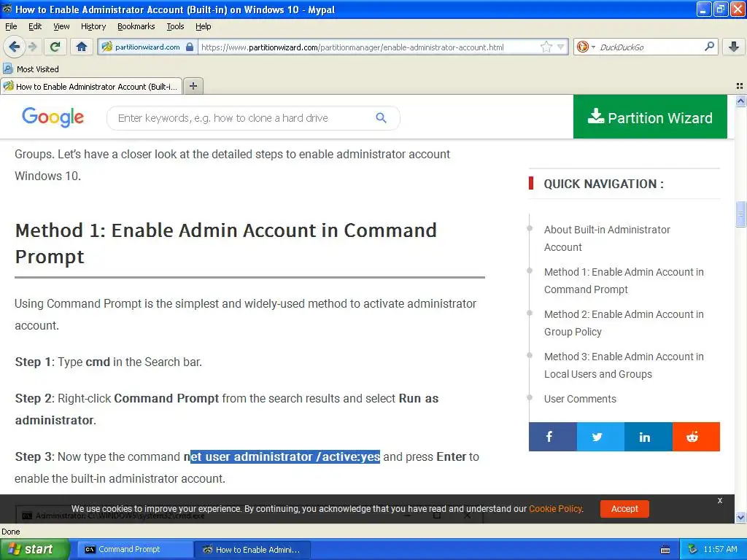The width and height of the screenshot is (747, 560).
Task: Open the Help menu
Action: pos(203,27)
